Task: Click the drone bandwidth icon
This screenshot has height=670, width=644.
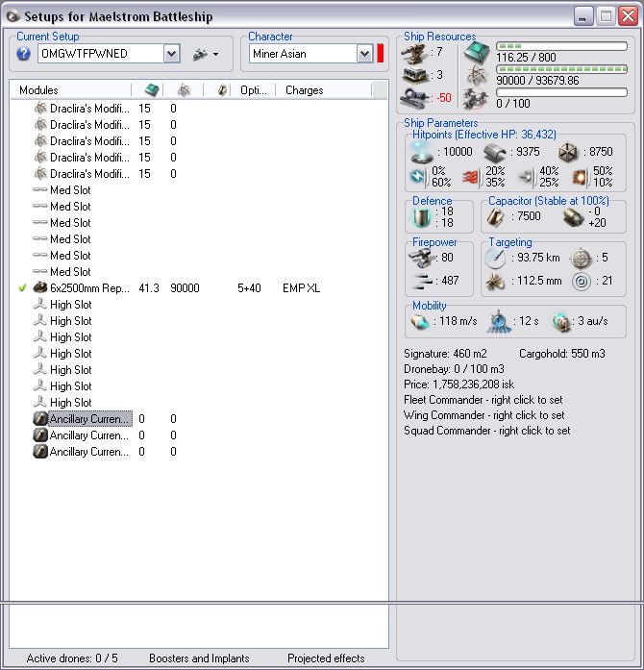Action: (x=476, y=99)
